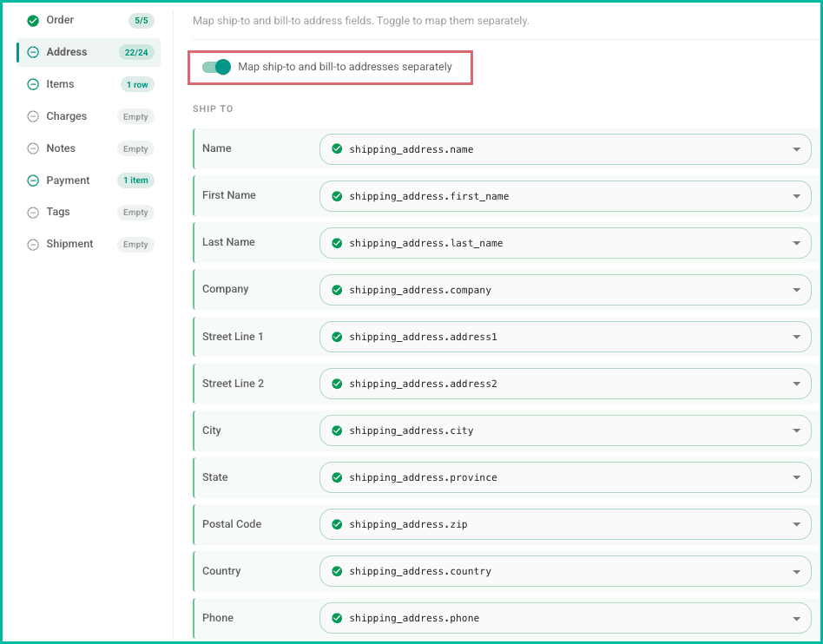Go to the Items section

coord(89,84)
